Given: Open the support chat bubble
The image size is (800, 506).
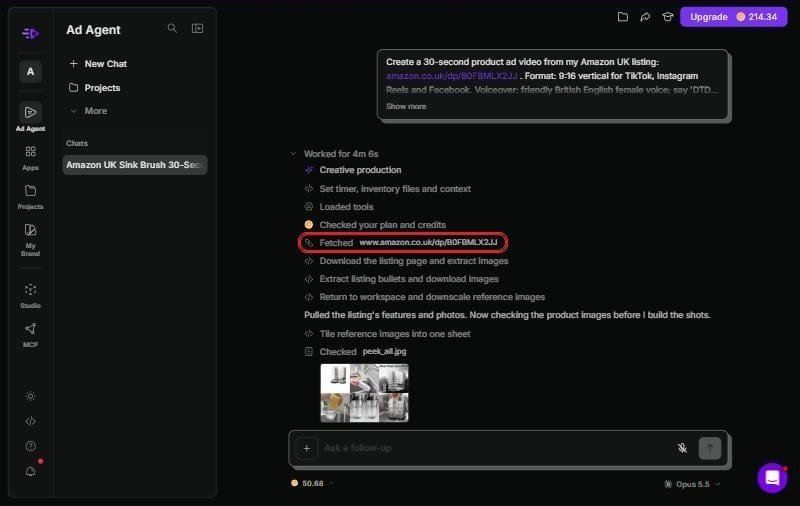Looking at the screenshot, I should pos(772,478).
